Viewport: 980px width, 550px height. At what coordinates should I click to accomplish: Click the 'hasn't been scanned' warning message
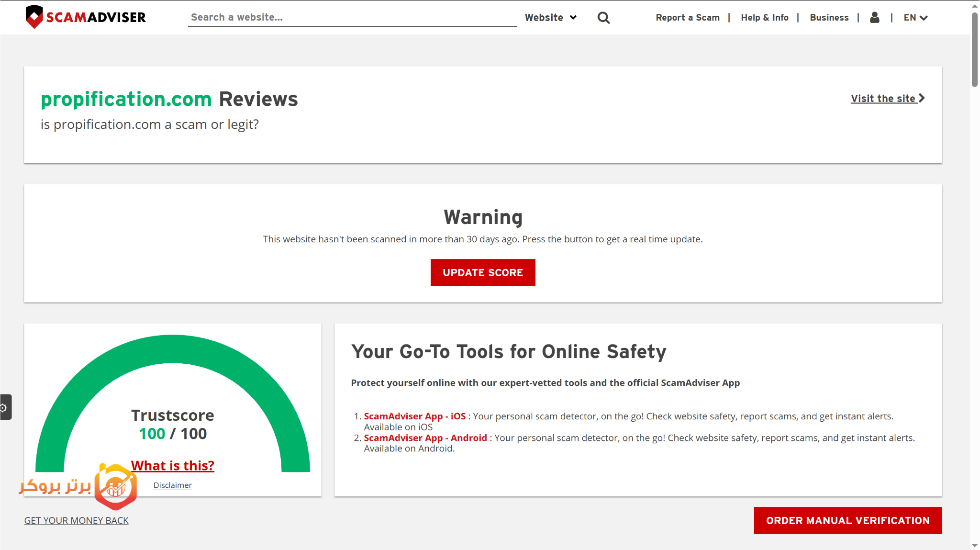point(483,239)
